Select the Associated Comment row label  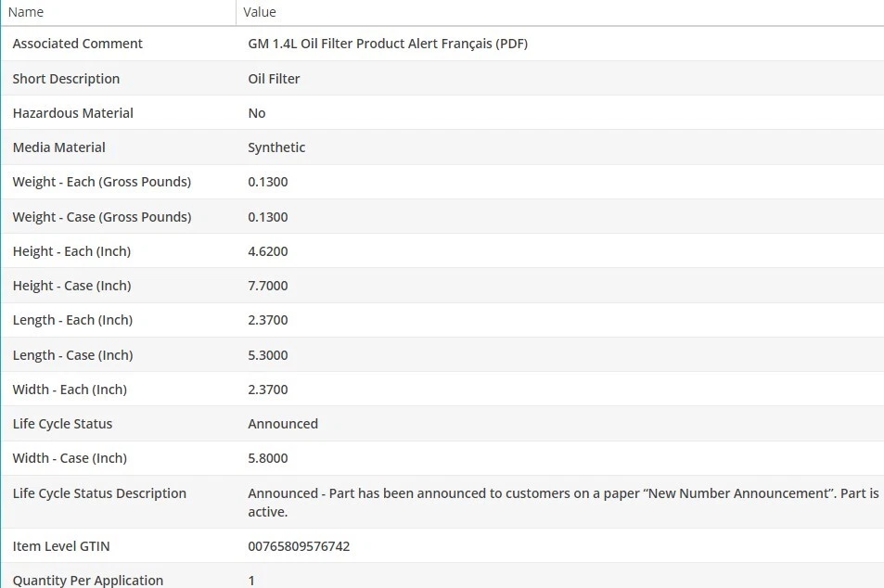pyautogui.click(x=78, y=44)
